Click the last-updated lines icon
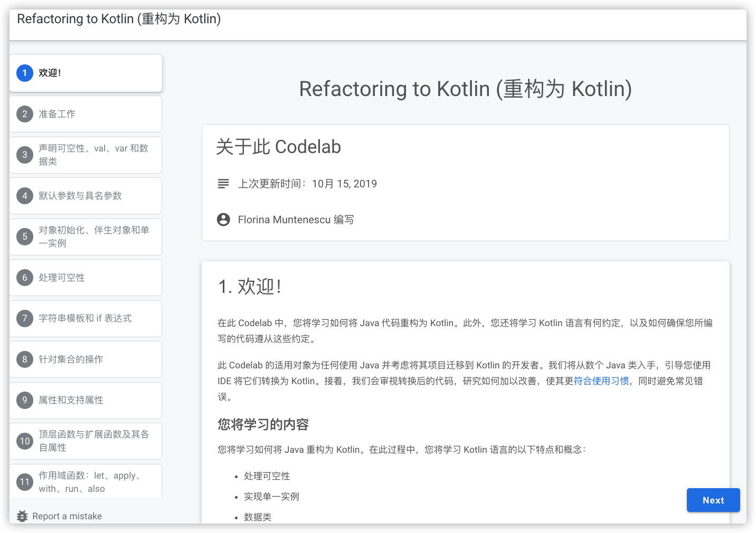756x533 pixels. (x=223, y=184)
